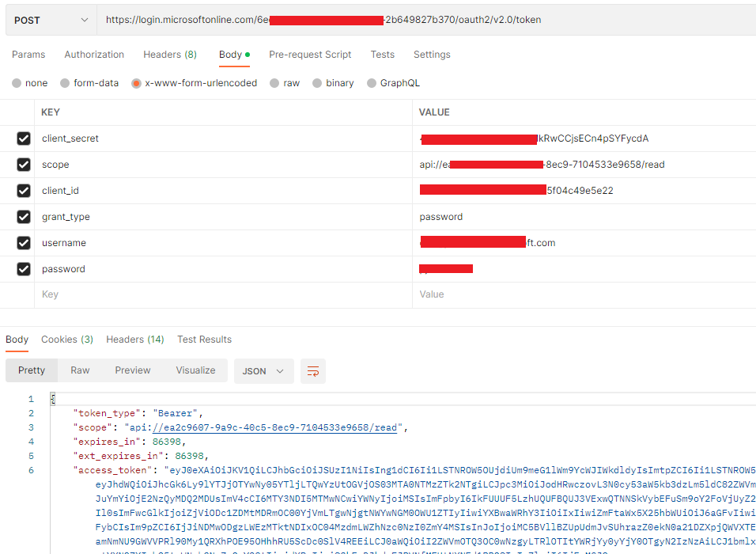Image resolution: width=756 pixels, height=554 pixels.
Task: Open the Pre-request Script tab
Action: coord(310,55)
